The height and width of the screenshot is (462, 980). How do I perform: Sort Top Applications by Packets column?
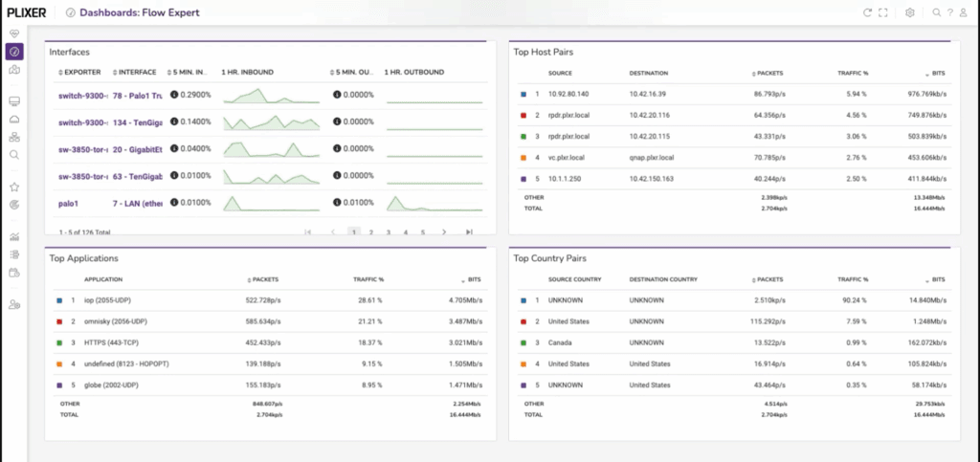(261, 279)
